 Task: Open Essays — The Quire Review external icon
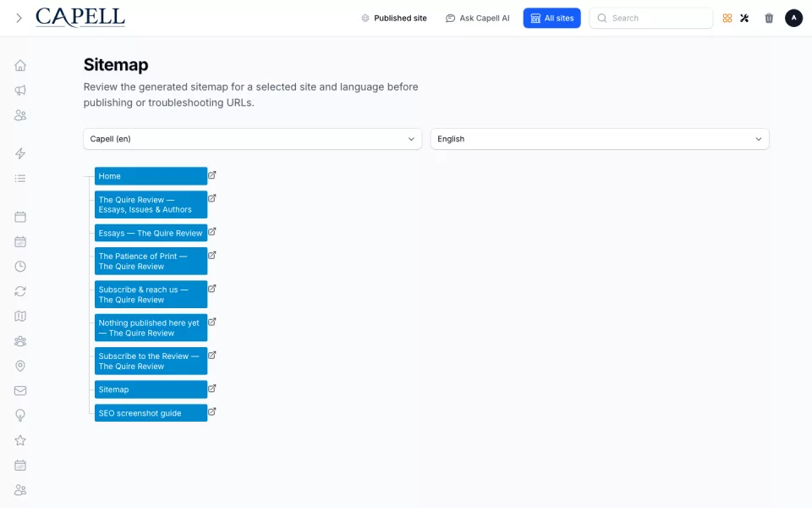point(211,232)
